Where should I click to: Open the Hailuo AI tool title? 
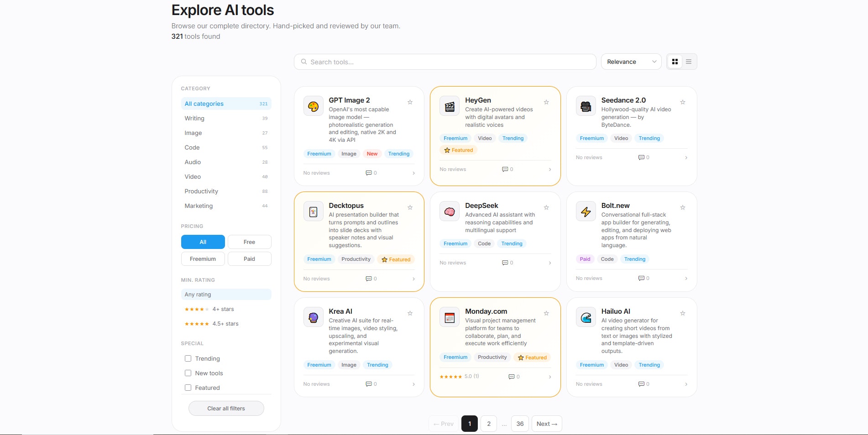pos(616,311)
